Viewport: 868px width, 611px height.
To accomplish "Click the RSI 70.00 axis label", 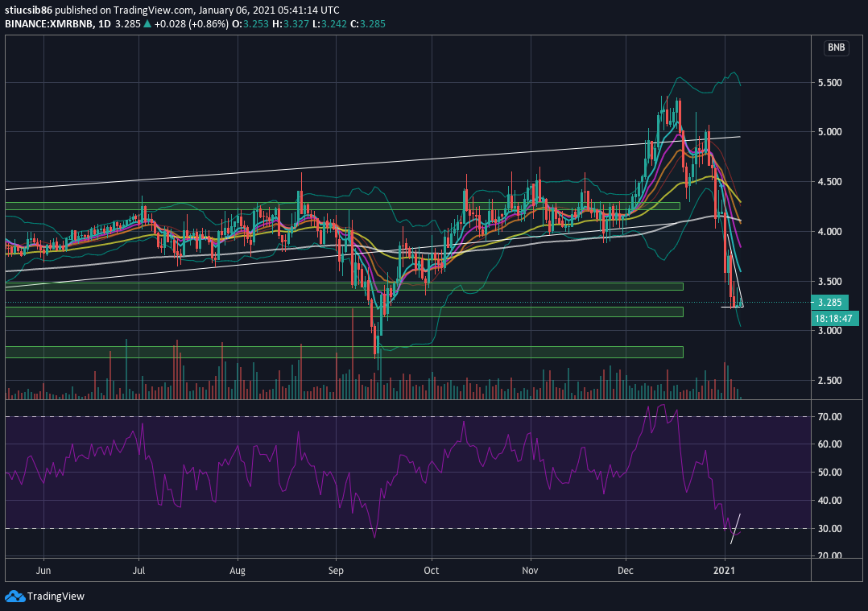I will (830, 416).
